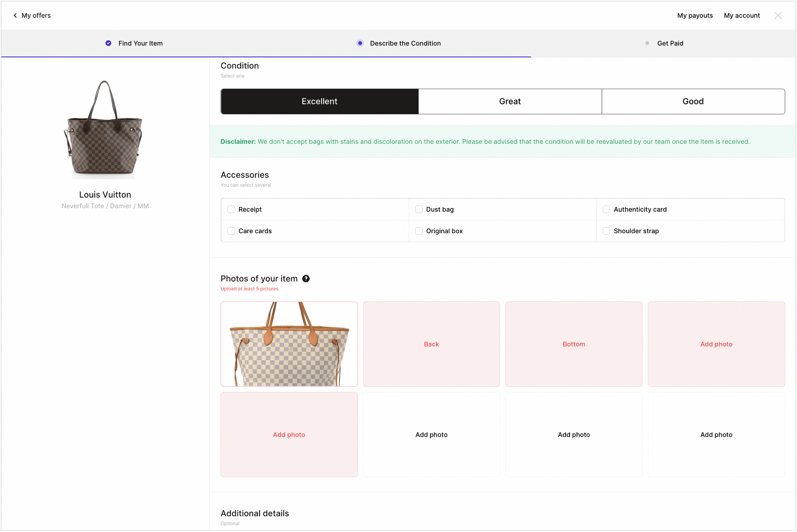
Task: Click the Bottom photo upload placeholder
Action: click(574, 344)
